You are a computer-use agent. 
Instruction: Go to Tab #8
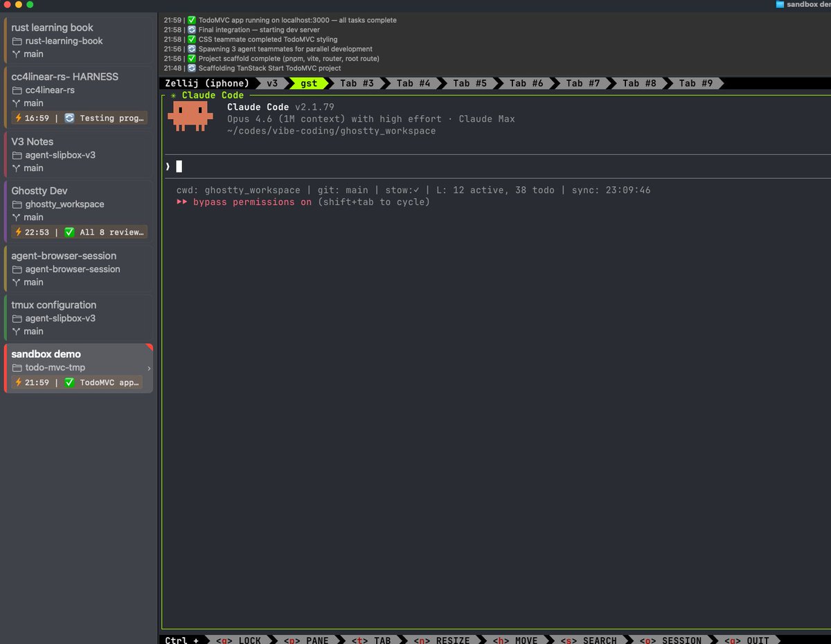pos(639,83)
